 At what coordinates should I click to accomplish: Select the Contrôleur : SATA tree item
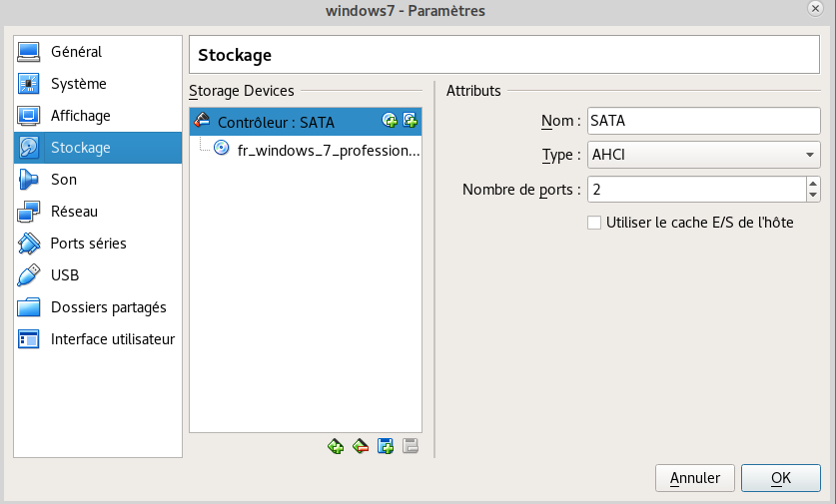(x=276, y=122)
